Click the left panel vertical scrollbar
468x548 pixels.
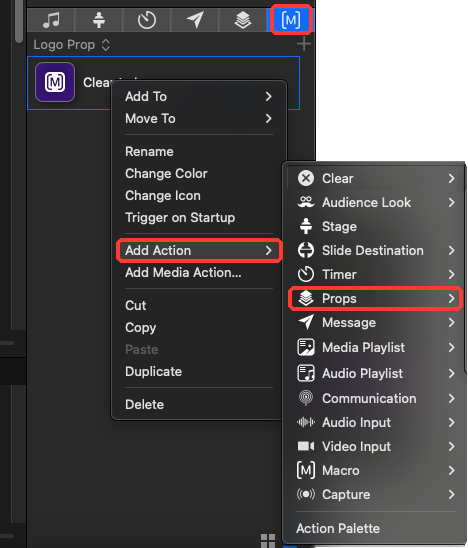click(x=19, y=21)
